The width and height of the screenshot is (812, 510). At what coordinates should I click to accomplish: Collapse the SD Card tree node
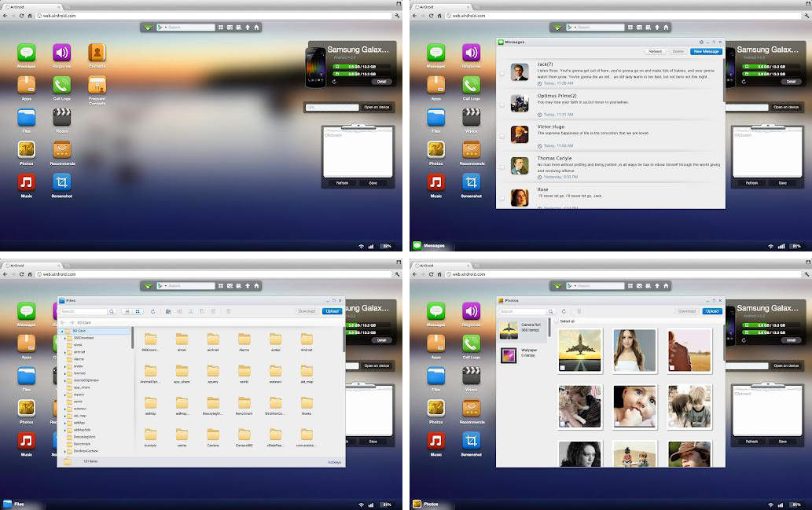(62, 330)
